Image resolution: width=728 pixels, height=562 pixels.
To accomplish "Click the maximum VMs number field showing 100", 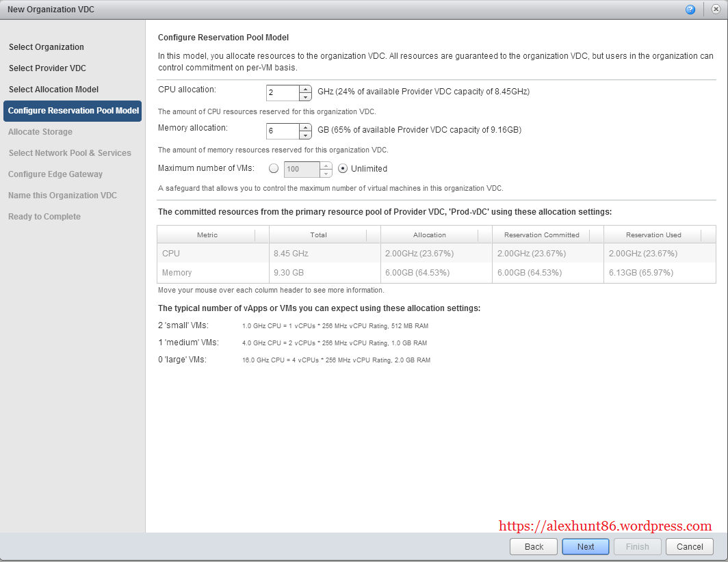I will point(302,170).
